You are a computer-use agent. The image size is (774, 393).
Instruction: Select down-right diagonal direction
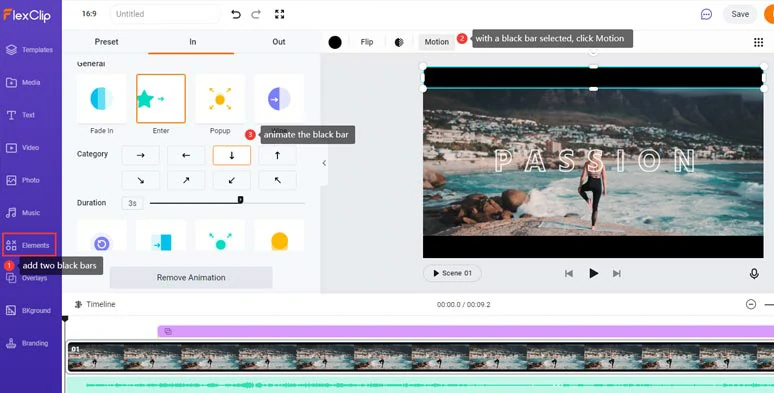[x=141, y=181]
